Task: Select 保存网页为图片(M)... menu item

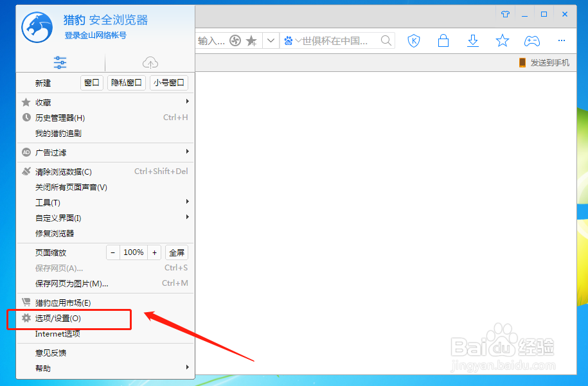Action: coord(105,283)
